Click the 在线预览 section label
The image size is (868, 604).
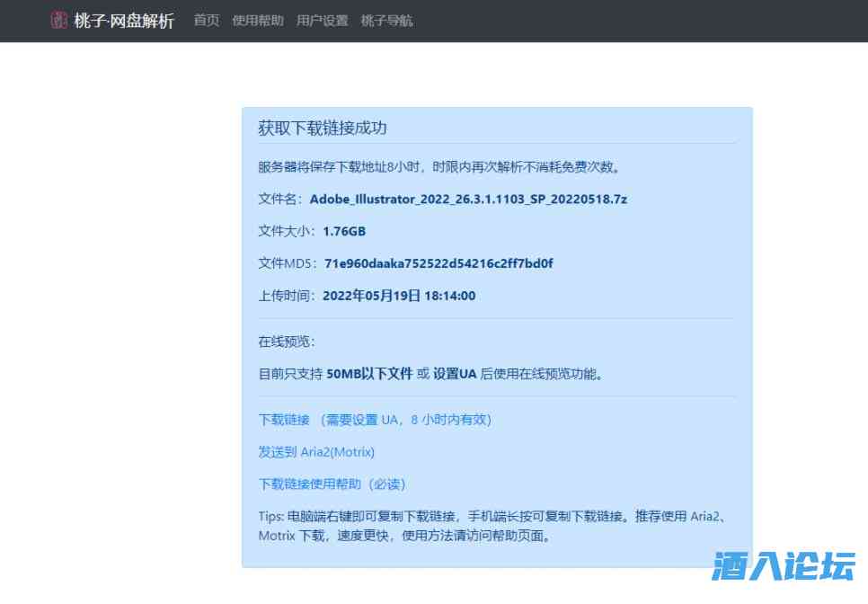pos(287,342)
